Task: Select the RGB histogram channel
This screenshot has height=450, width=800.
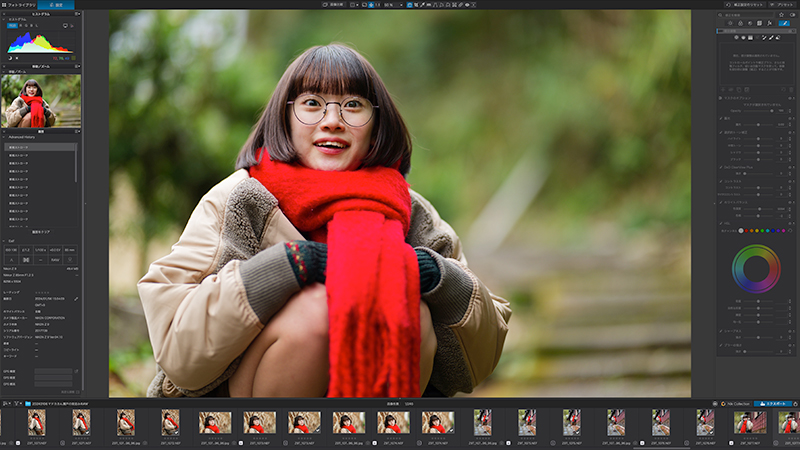Action: coord(12,26)
